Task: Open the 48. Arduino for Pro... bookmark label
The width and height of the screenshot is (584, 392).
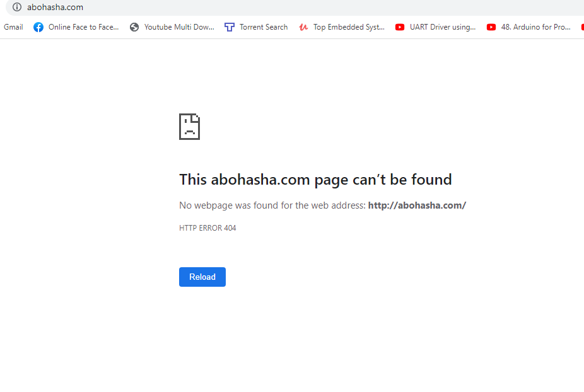Action: pos(535,27)
